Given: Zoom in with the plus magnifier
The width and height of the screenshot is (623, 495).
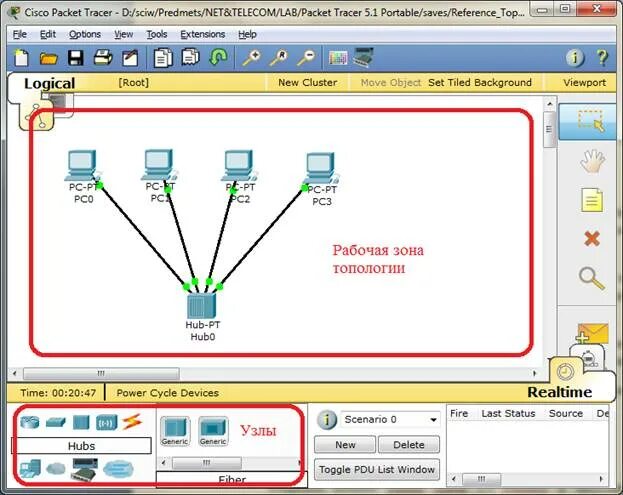Looking at the screenshot, I should click(252, 58).
